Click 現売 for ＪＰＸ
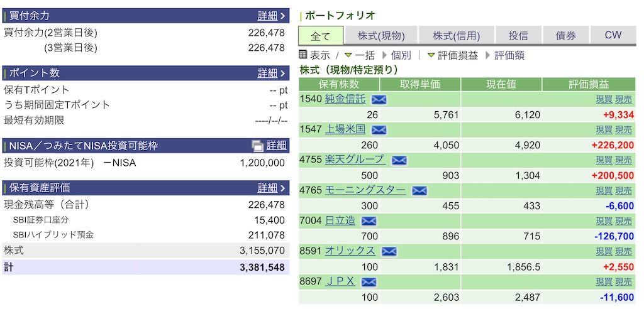This screenshot has height=309, width=644. tap(623, 282)
